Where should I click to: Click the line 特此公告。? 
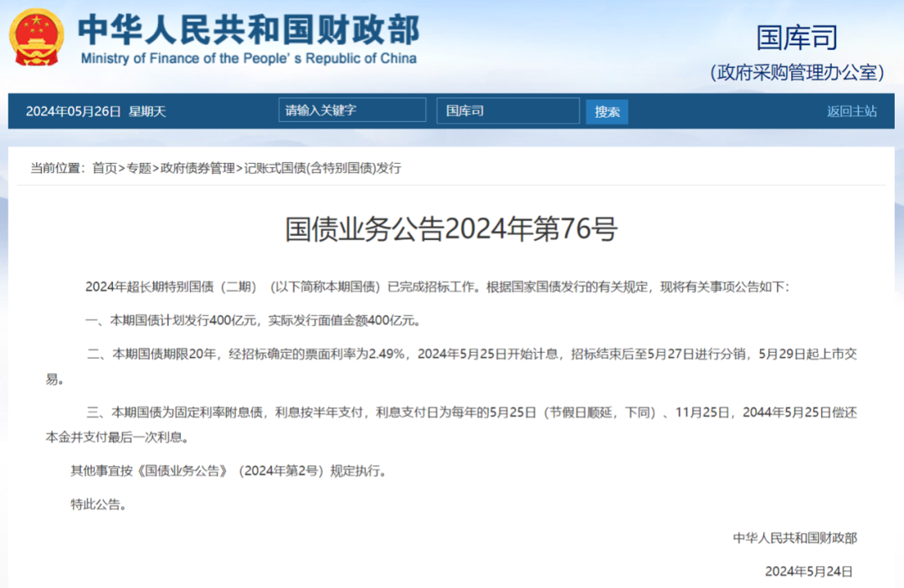coord(99,504)
